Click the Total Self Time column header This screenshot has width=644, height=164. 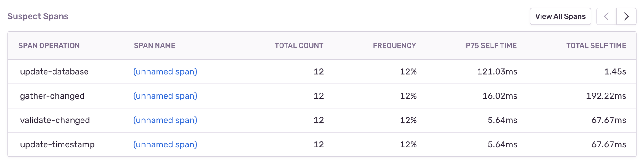point(596,46)
